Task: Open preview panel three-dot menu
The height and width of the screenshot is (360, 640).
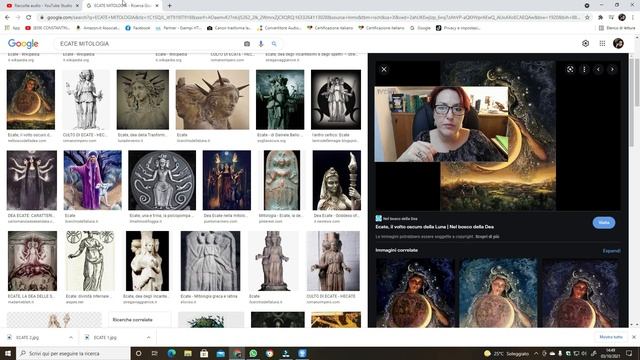Action: [584, 69]
